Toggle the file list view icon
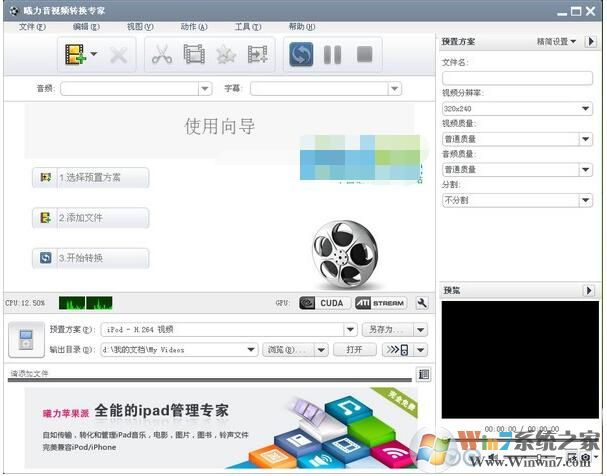Image resolution: width=607 pixels, height=476 pixels. (424, 374)
